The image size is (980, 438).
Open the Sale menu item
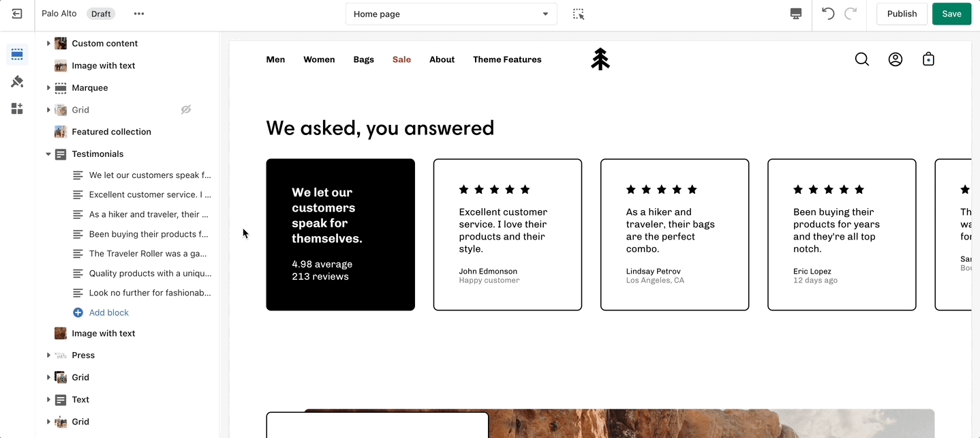(x=401, y=59)
